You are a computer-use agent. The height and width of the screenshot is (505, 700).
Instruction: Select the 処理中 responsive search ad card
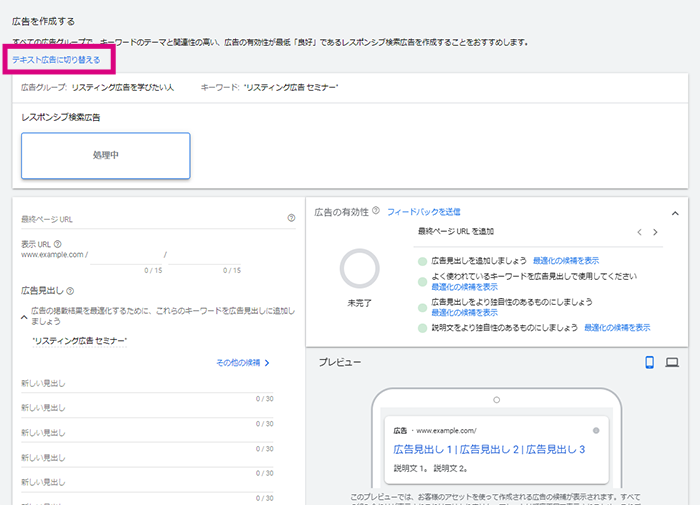106,155
